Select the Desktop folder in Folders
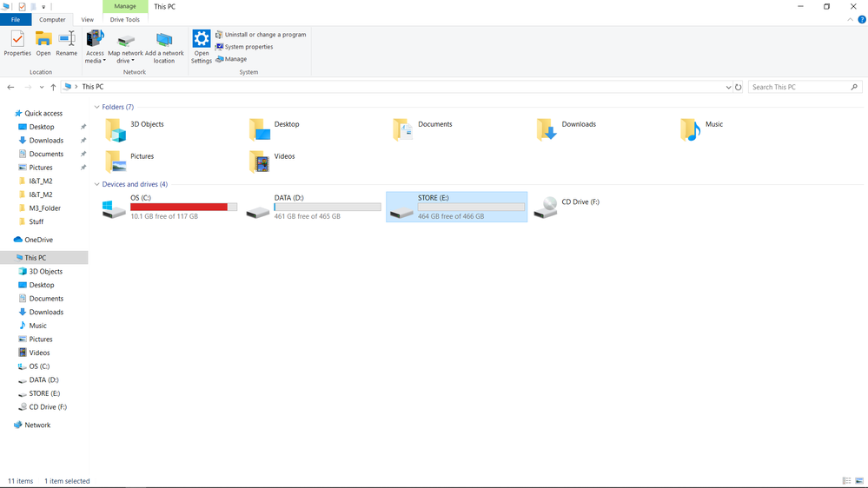 click(x=275, y=129)
